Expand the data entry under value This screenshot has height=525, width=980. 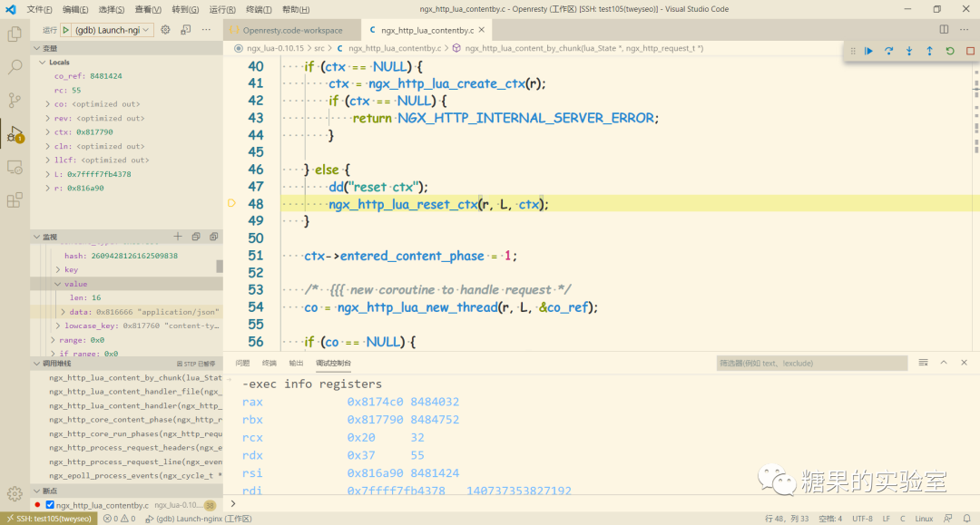63,311
